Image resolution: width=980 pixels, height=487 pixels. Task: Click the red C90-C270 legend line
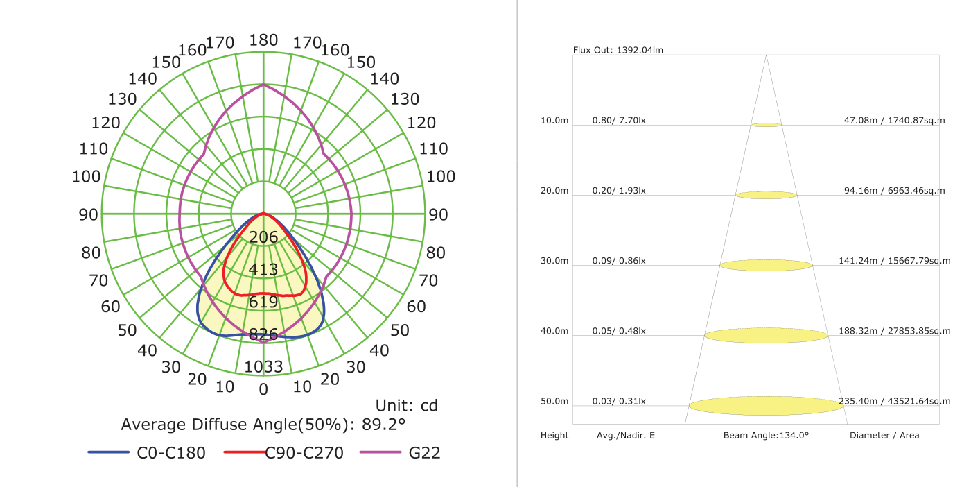coord(245,452)
